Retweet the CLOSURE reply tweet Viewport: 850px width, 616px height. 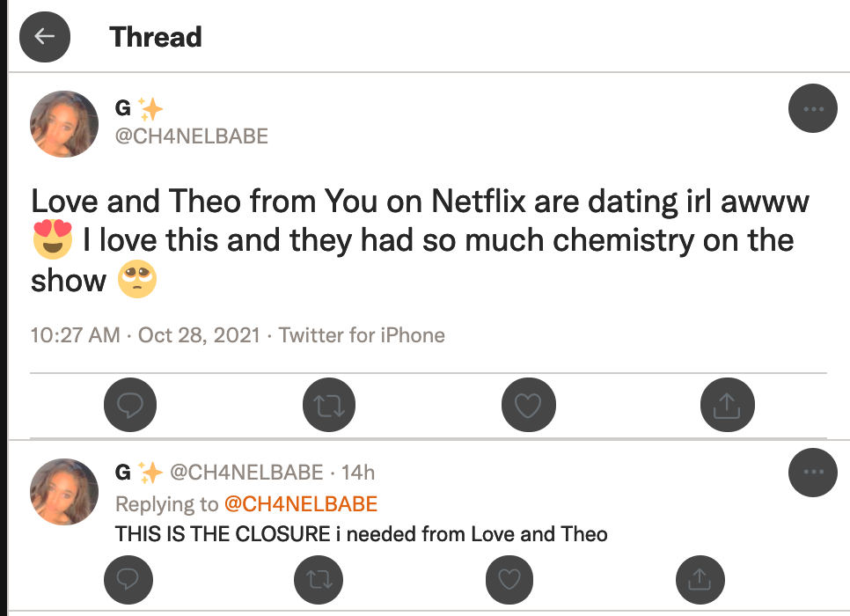(x=319, y=580)
